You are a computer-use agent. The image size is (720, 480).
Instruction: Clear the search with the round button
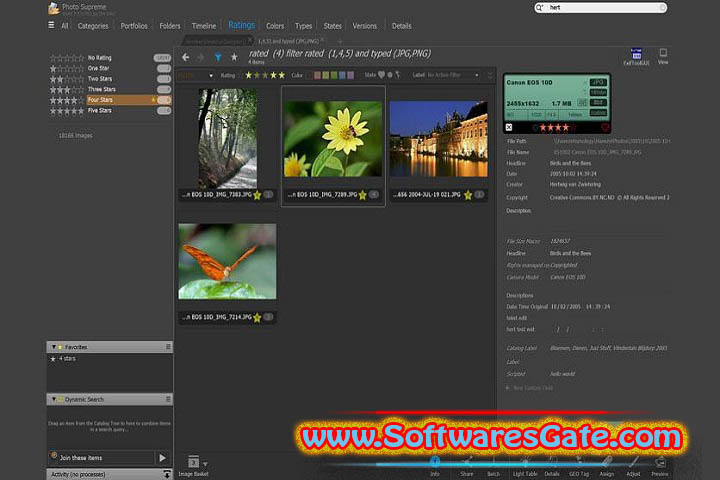pos(662,8)
